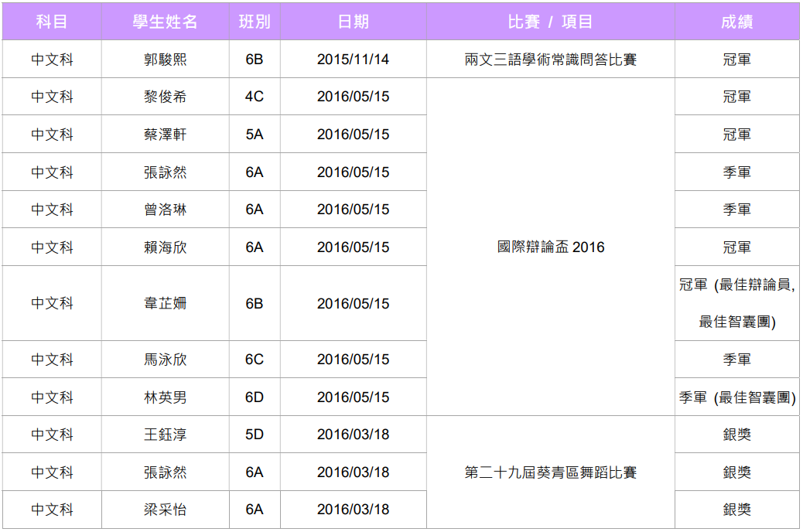The width and height of the screenshot is (803, 532).
Task: Click the 國際辯論盃 2016 competition cell
Action: [550, 247]
